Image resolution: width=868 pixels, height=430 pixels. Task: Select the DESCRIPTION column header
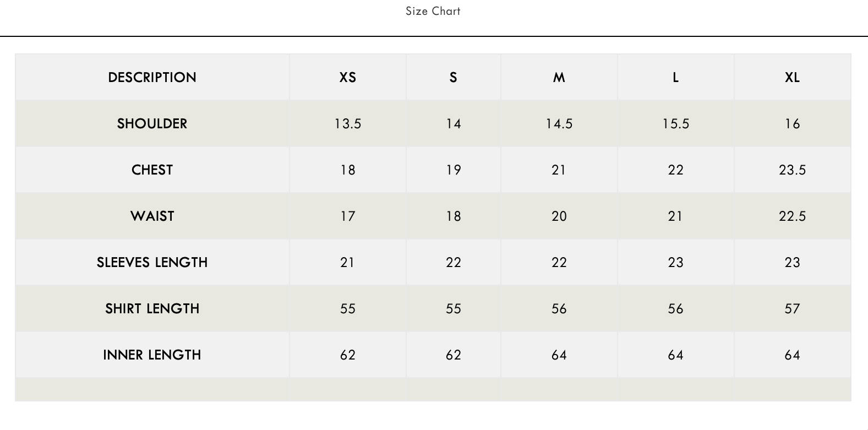click(152, 77)
